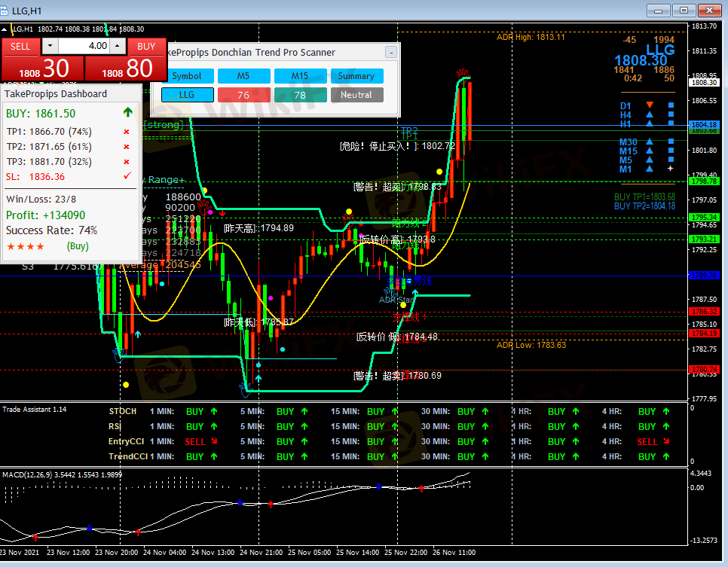
Task: Click the red X beside TP1
Action: [126, 132]
